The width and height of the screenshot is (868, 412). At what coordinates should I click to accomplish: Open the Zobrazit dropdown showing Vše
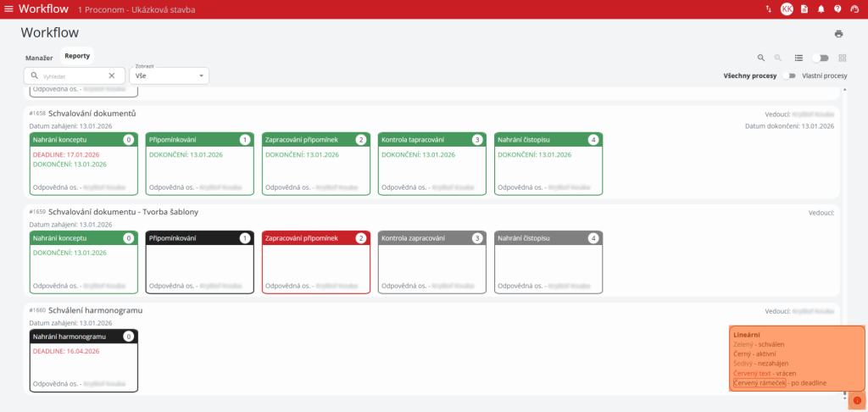pyautogui.click(x=170, y=75)
